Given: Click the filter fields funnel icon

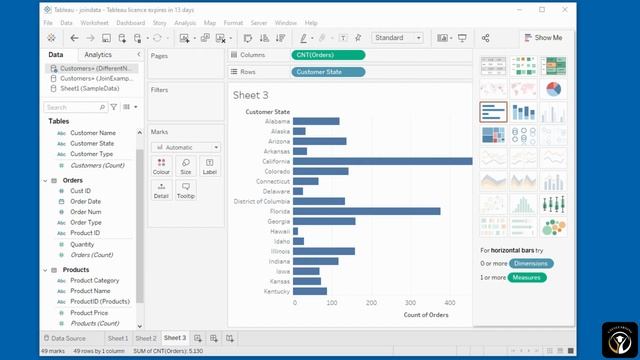Looking at the screenshot, I should (114, 107).
